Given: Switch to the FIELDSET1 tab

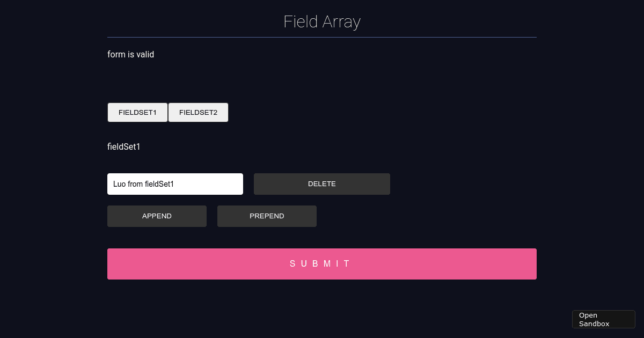Looking at the screenshot, I should pyautogui.click(x=137, y=113).
